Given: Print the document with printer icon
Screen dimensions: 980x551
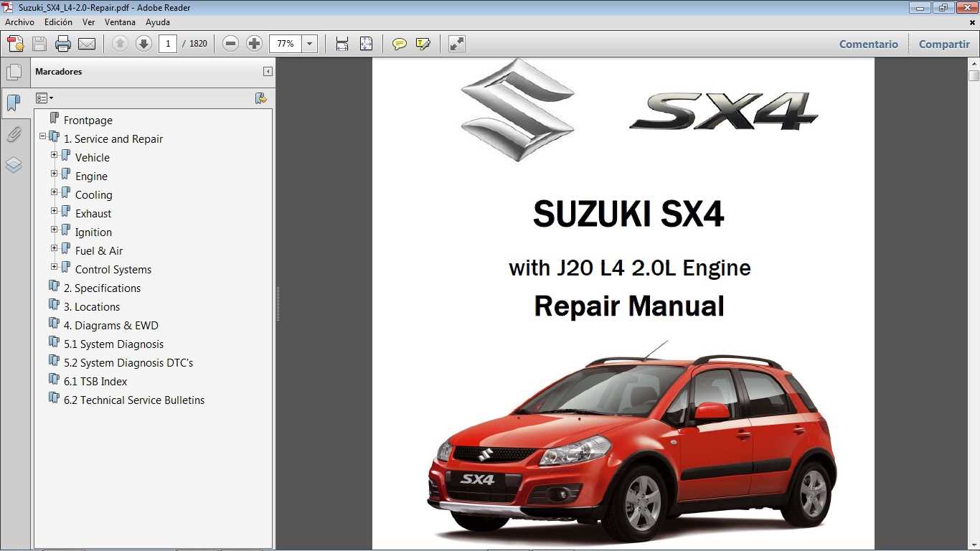Looking at the screenshot, I should pyautogui.click(x=63, y=44).
